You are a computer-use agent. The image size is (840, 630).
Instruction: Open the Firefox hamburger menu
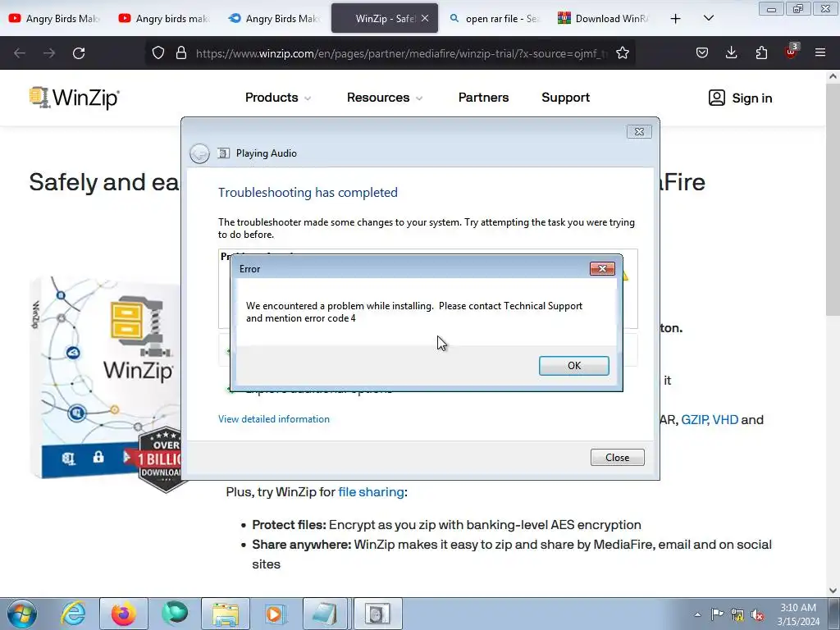820,53
